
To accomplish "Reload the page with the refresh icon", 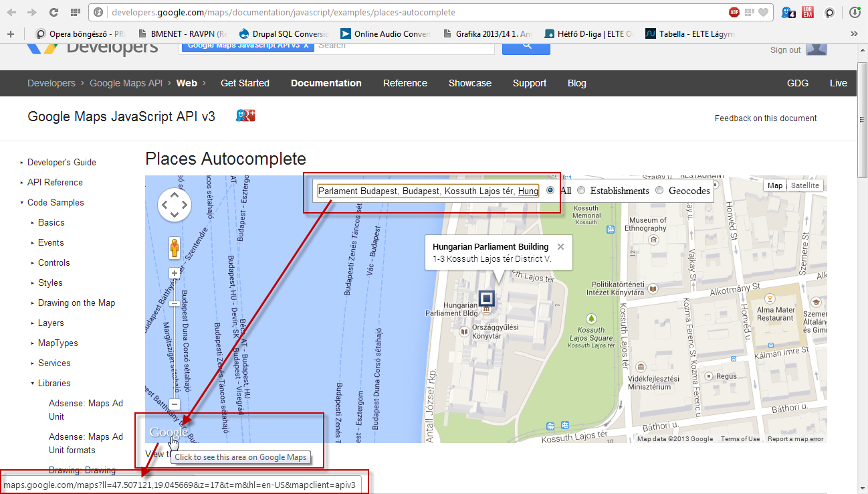I will pos(53,12).
